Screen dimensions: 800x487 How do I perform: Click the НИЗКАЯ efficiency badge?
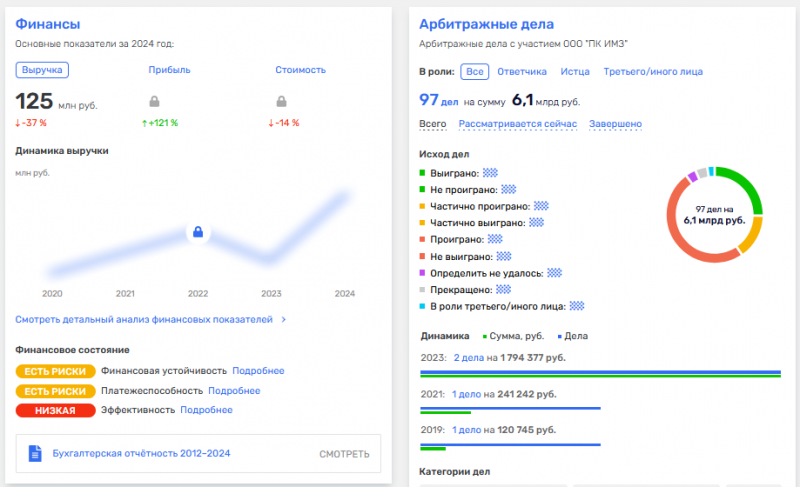(x=55, y=410)
